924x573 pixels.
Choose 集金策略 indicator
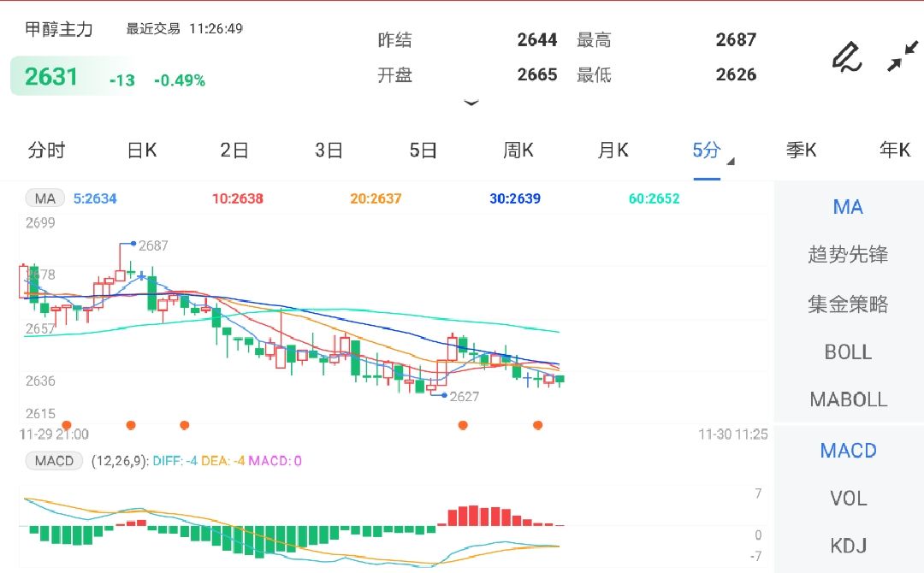click(x=848, y=304)
